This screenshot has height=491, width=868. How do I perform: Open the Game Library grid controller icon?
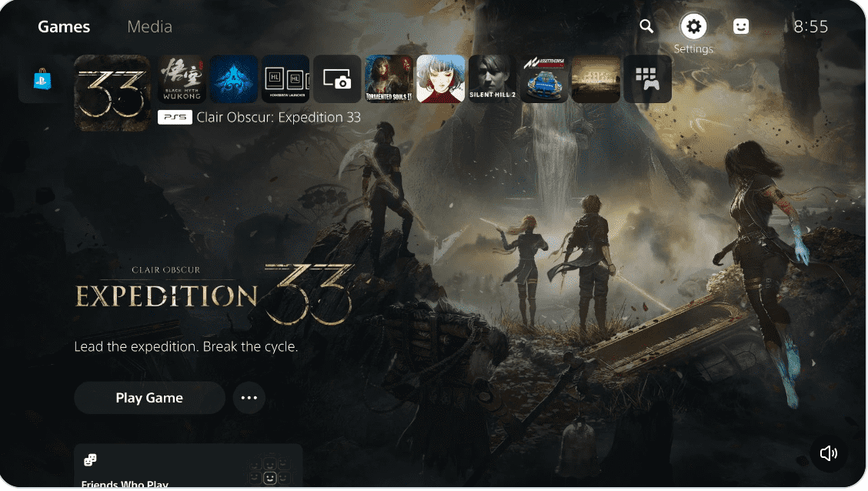pyautogui.click(x=648, y=78)
